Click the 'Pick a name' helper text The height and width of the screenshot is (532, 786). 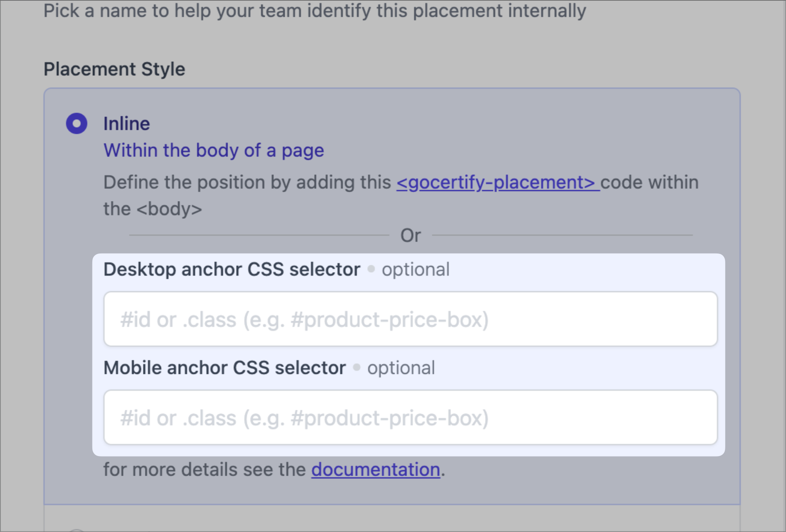(314, 11)
